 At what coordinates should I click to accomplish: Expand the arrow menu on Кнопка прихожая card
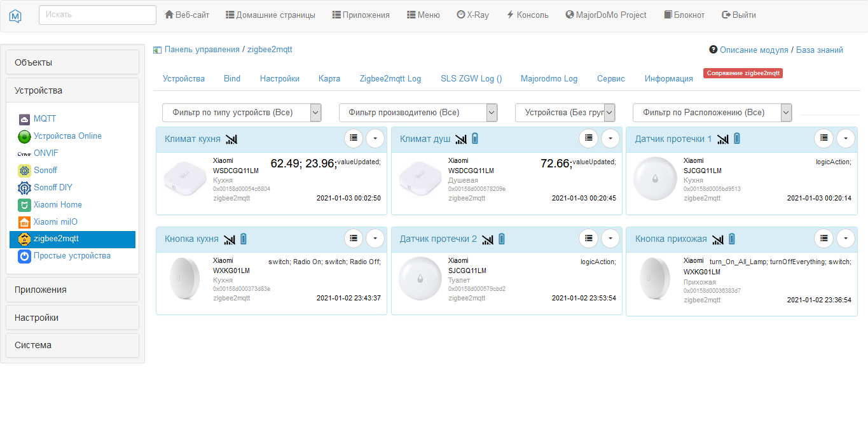tap(846, 239)
